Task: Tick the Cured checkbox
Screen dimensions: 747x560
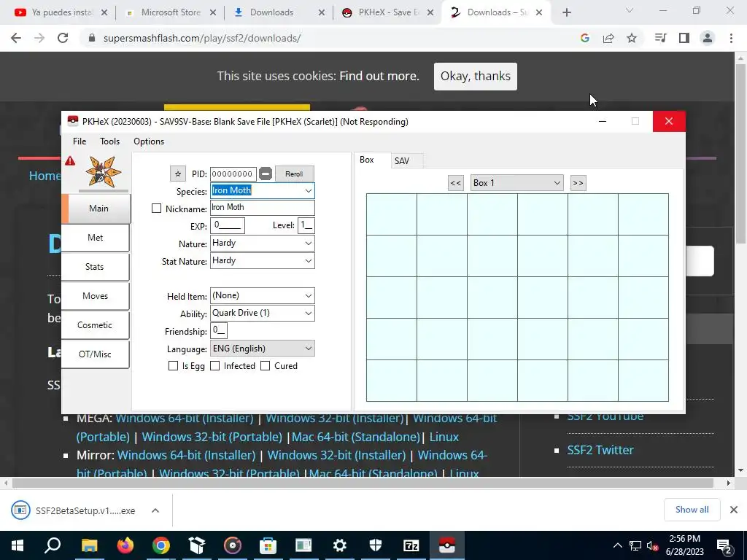Action: tap(266, 366)
